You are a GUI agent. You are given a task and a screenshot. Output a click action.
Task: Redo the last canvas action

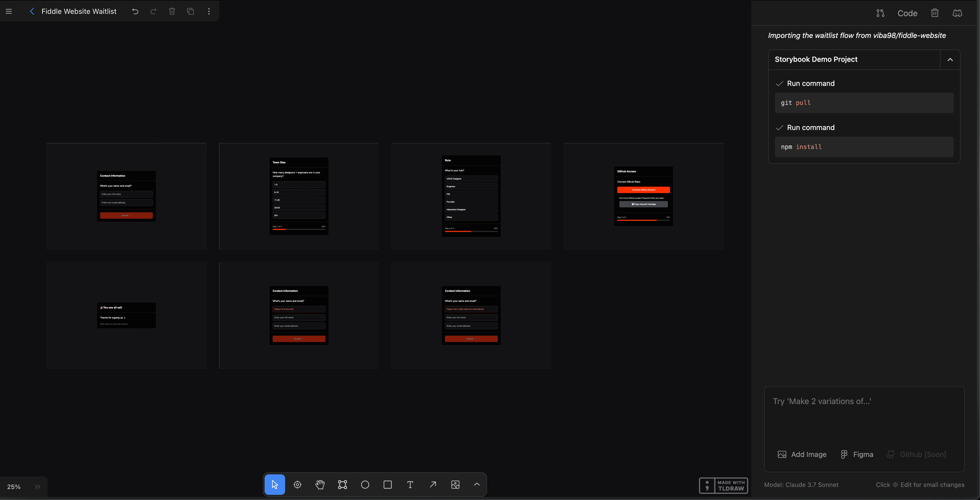click(x=153, y=12)
